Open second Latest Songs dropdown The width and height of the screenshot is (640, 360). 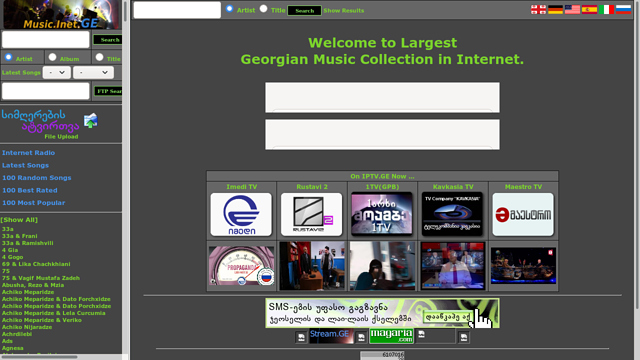[93, 72]
